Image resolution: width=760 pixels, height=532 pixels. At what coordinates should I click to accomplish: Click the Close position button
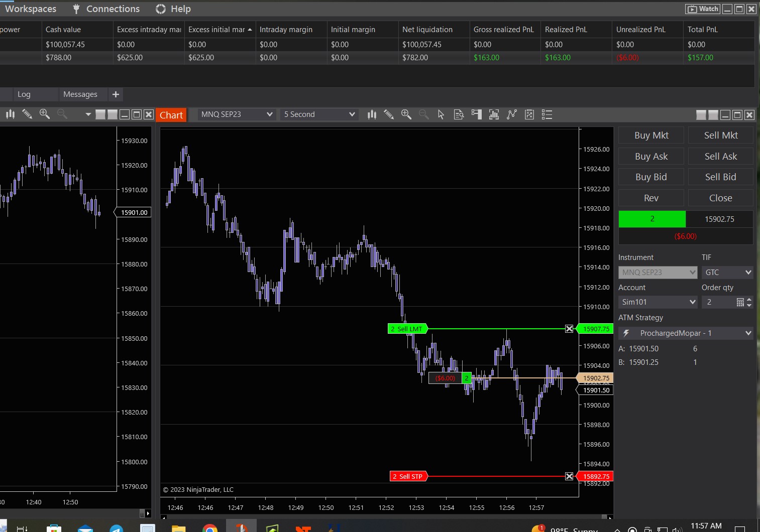(720, 198)
